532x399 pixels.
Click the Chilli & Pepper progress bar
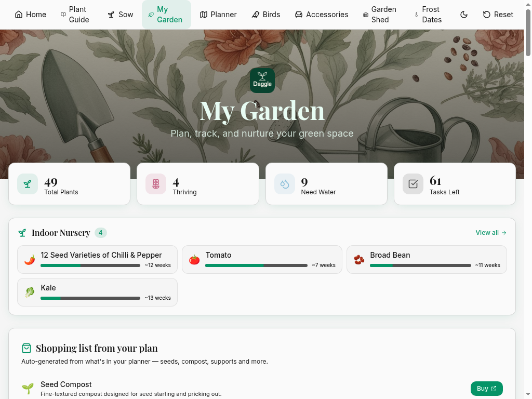[90, 265]
